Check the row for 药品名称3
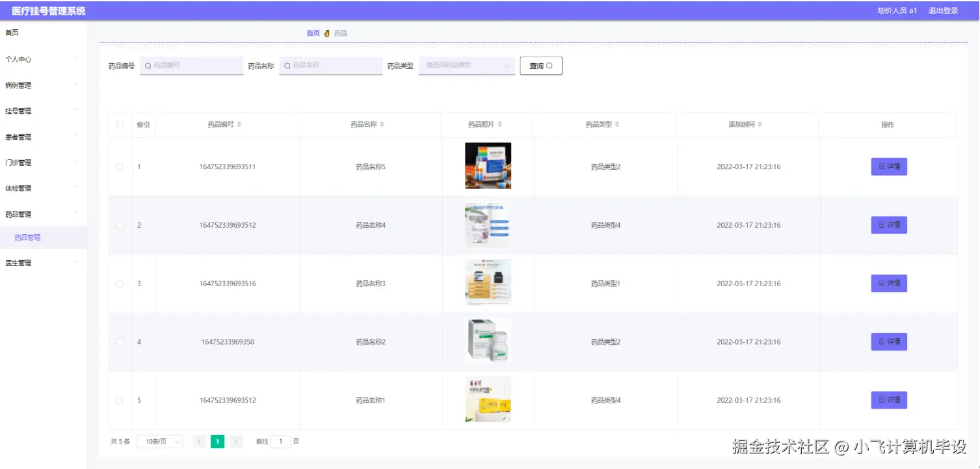The height and width of the screenshot is (469, 980). [120, 284]
